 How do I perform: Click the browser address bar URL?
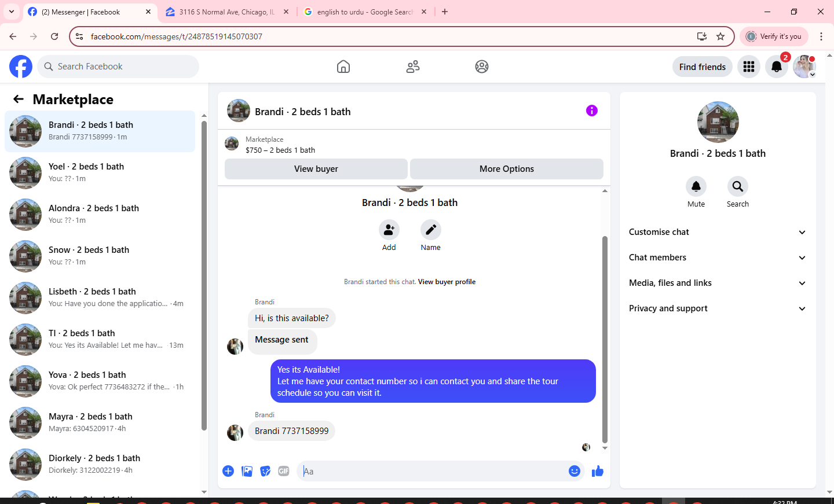click(x=177, y=36)
